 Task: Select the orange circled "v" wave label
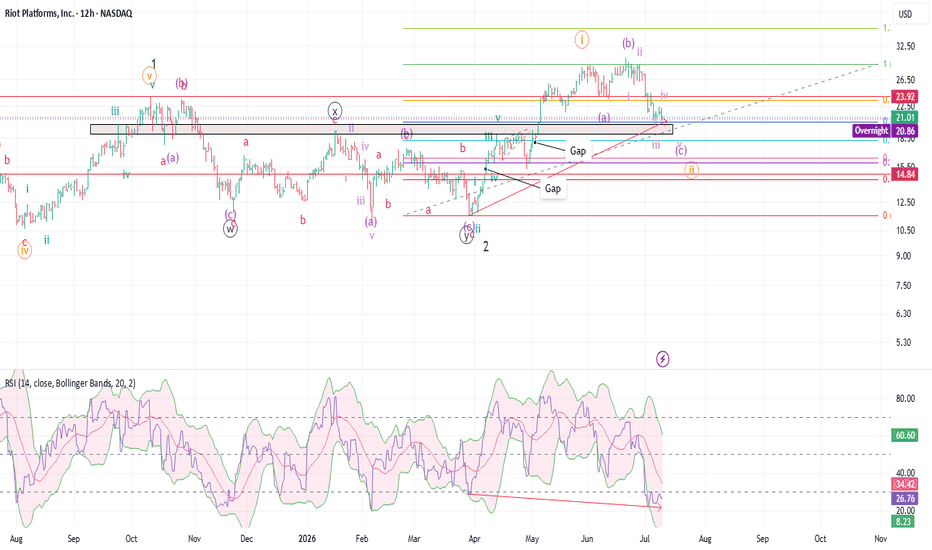[x=150, y=76]
